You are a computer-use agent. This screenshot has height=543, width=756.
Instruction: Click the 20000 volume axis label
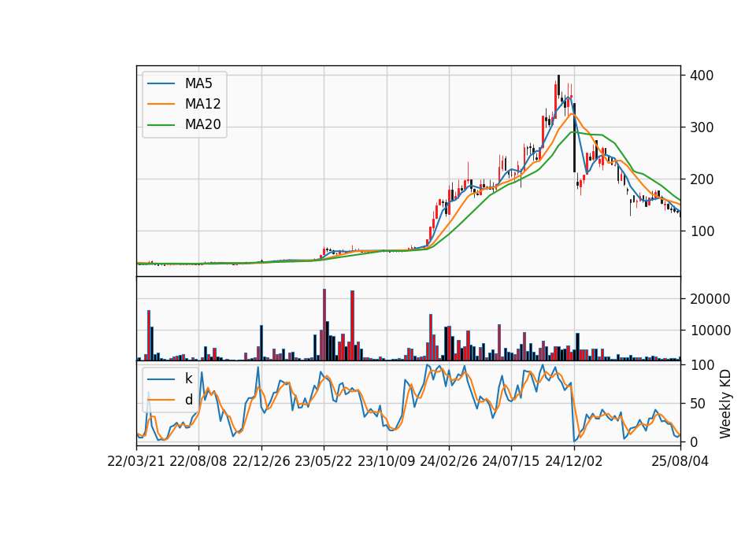click(x=710, y=299)
